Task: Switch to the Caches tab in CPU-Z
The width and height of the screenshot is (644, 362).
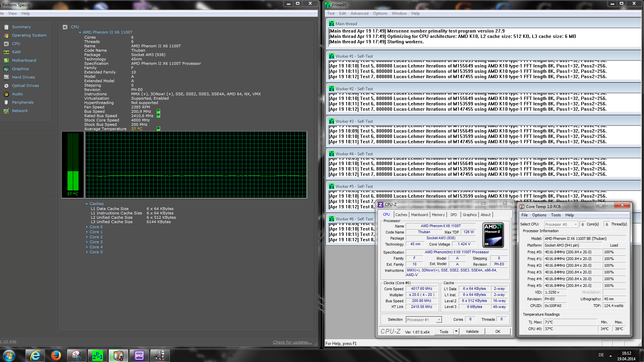Action: pyautogui.click(x=401, y=215)
